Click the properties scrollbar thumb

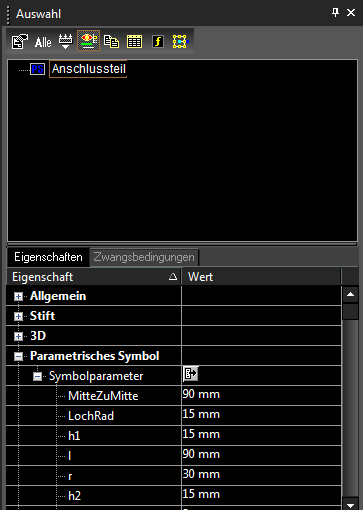click(350, 311)
